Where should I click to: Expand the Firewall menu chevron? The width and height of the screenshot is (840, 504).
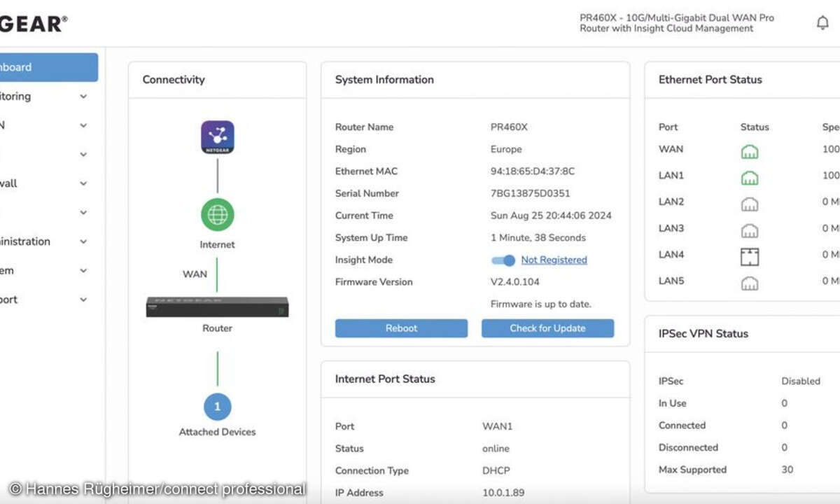83,183
